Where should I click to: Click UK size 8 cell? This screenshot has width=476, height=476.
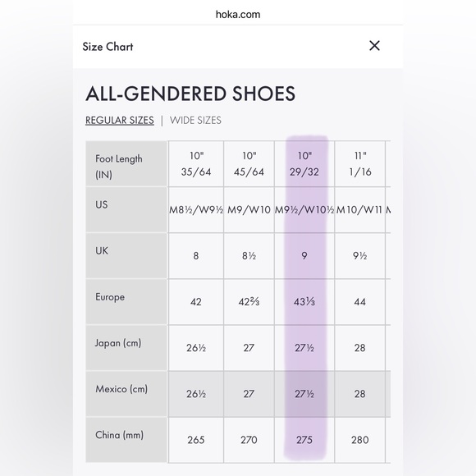[x=196, y=256]
